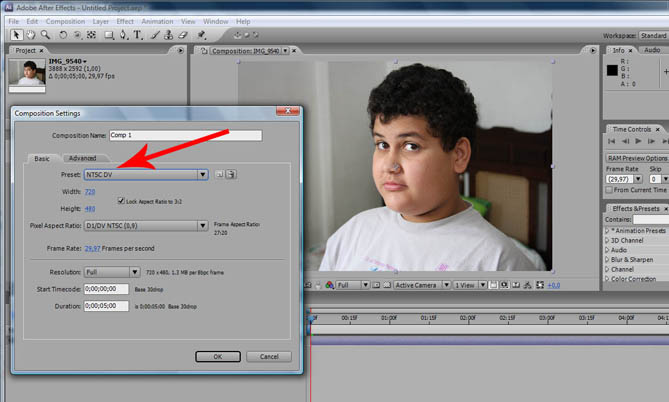This screenshot has height=402, width=669.
Task: Select the Selection arrow tool
Action: click(16, 35)
